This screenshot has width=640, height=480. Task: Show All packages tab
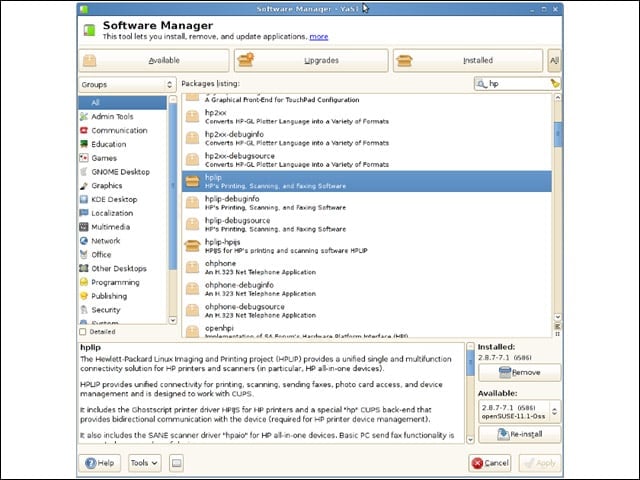(x=554, y=61)
